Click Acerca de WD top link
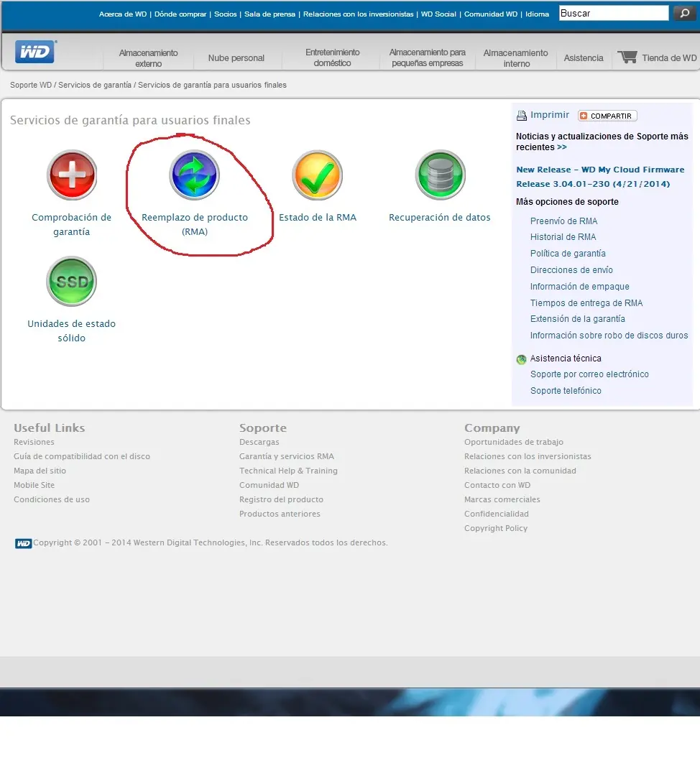The height and width of the screenshot is (776, 700). pyautogui.click(x=123, y=14)
